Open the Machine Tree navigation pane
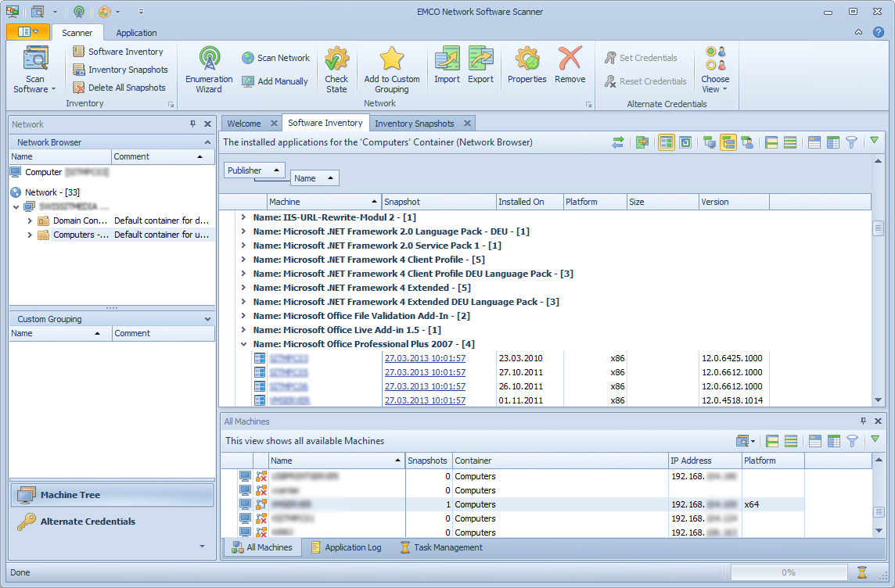 click(112, 495)
